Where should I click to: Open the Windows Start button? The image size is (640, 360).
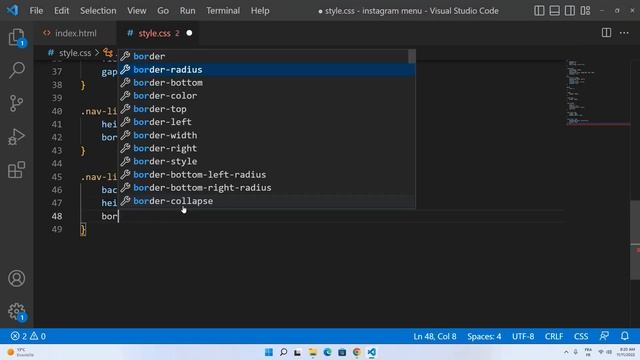pos(269,352)
